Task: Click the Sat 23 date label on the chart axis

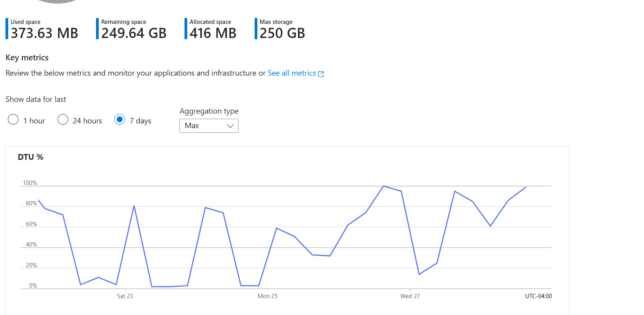Action: 125,296
